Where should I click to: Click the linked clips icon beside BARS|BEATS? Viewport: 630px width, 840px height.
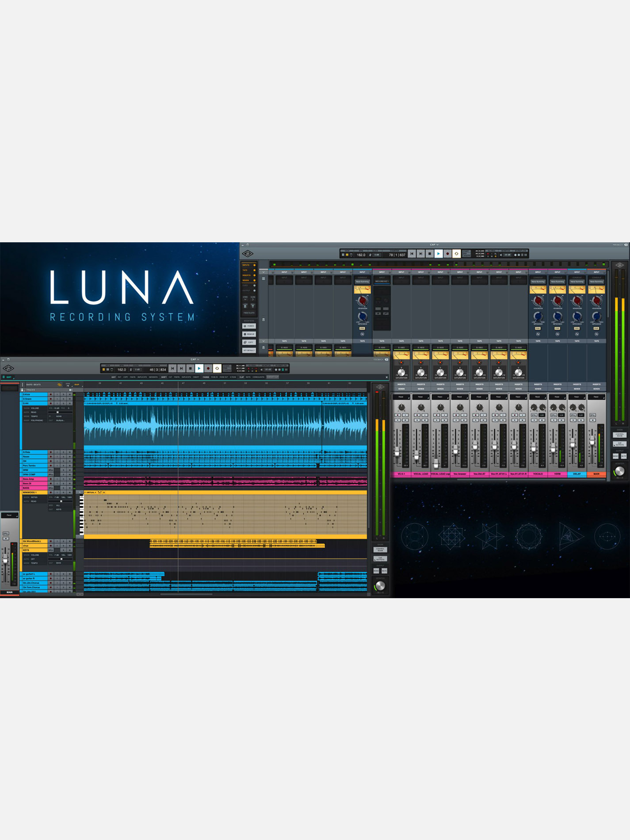[x=60, y=385]
